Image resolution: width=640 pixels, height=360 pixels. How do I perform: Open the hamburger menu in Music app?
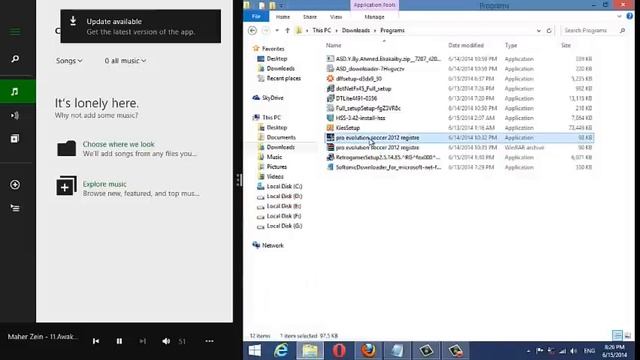pyautogui.click(x=15, y=32)
